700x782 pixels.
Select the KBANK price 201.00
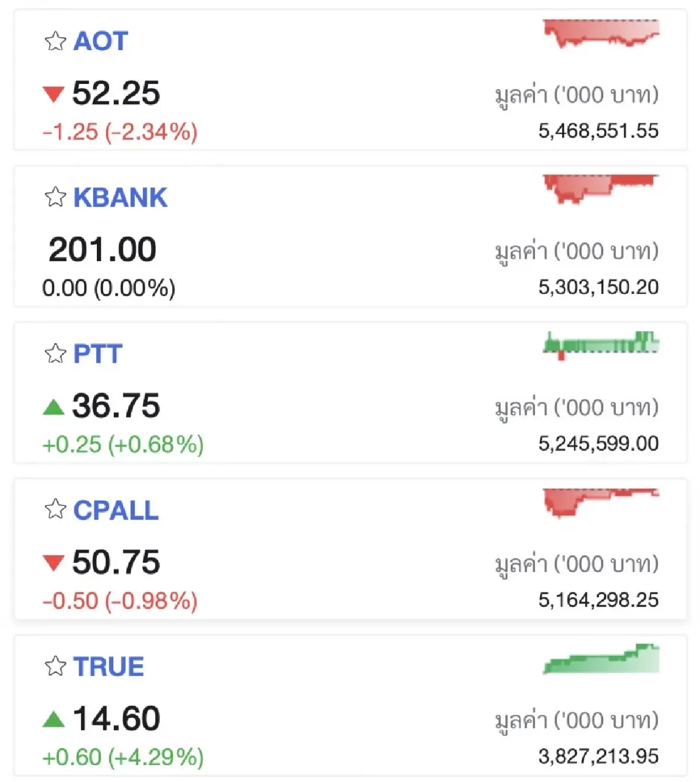[x=103, y=250]
